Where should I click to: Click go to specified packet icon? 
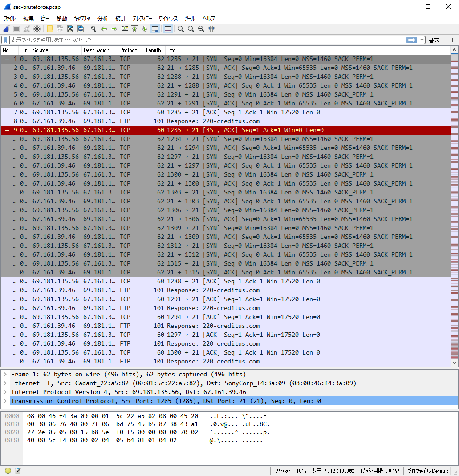(124, 29)
